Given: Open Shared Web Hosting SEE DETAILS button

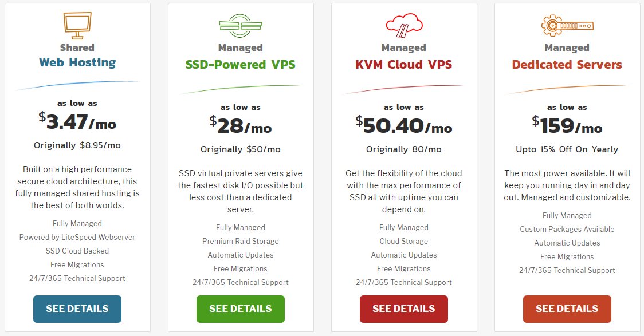Looking at the screenshot, I should tap(77, 309).
